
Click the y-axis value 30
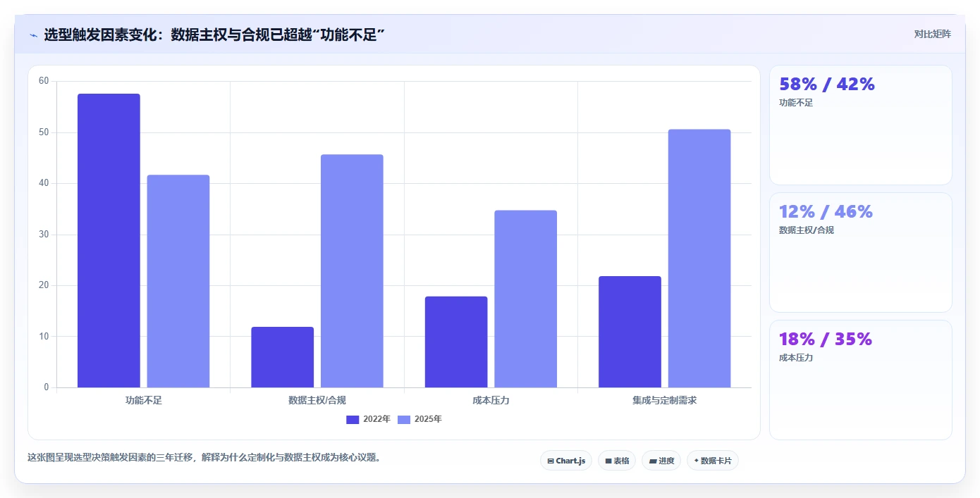pos(44,235)
